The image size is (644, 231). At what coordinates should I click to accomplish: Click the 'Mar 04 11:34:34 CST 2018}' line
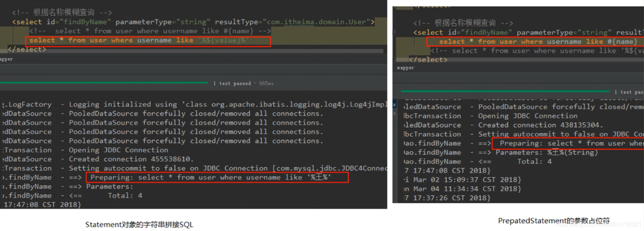463,189
